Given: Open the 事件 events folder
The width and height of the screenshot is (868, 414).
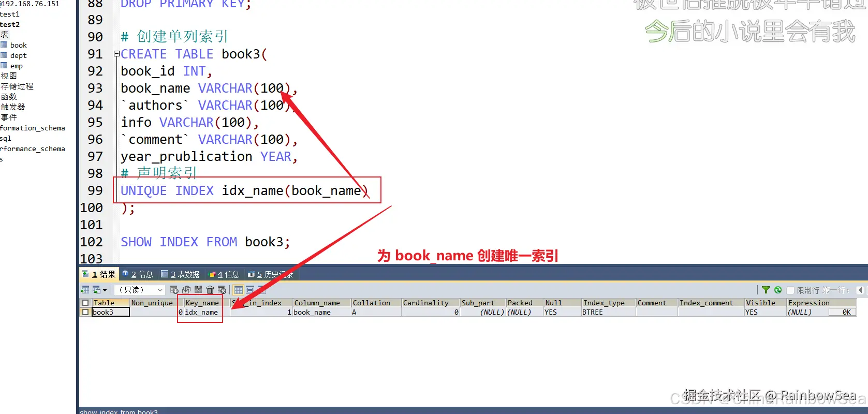Looking at the screenshot, I should coord(9,117).
